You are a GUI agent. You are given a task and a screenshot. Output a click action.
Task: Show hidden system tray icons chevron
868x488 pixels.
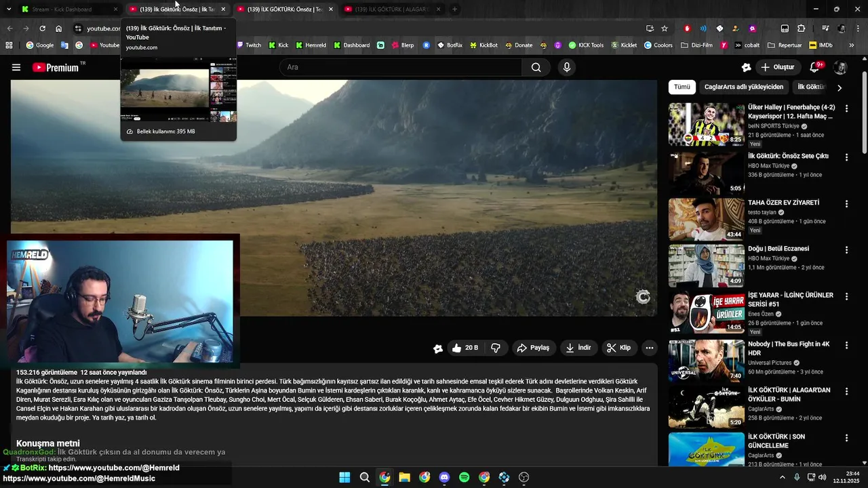click(x=782, y=477)
